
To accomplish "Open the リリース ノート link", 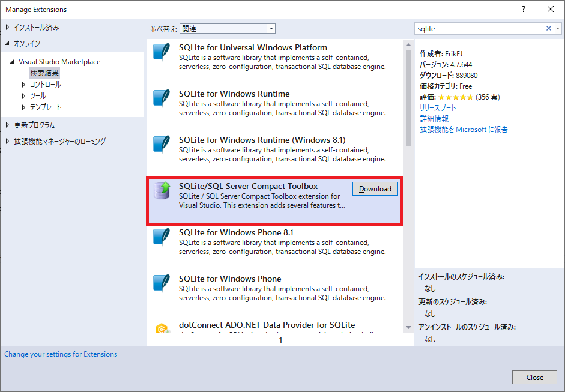I will pyautogui.click(x=438, y=107).
